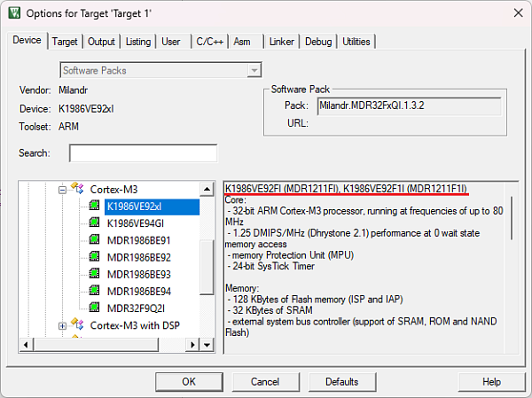Click the chip icon beside MDR32F9Q2I
532x398 pixels.
click(x=96, y=308)
